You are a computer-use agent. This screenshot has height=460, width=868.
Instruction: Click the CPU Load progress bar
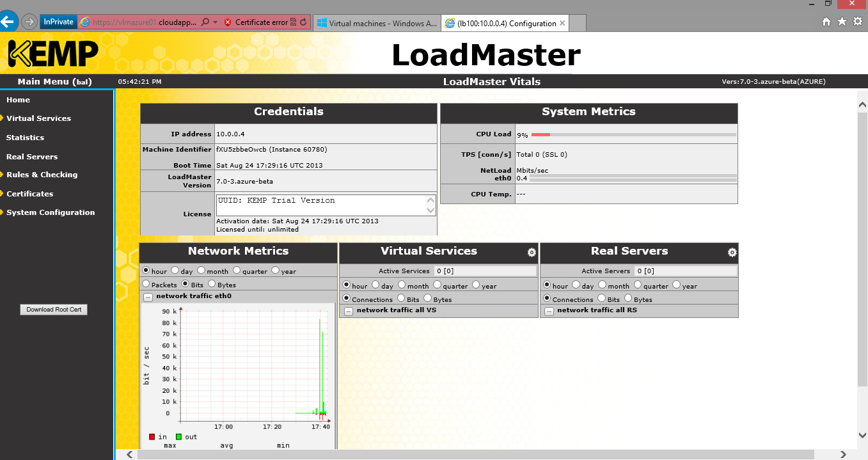pos(633,134)
